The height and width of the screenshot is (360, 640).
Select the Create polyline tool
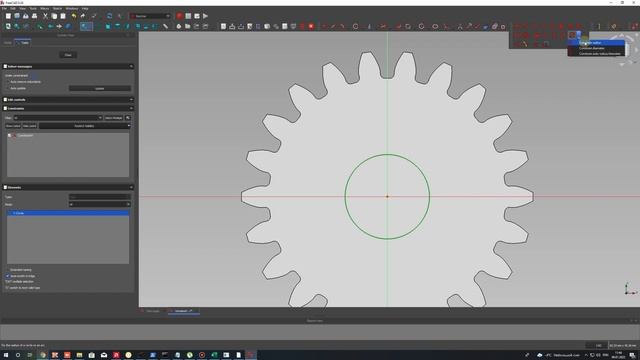point(398,26)
